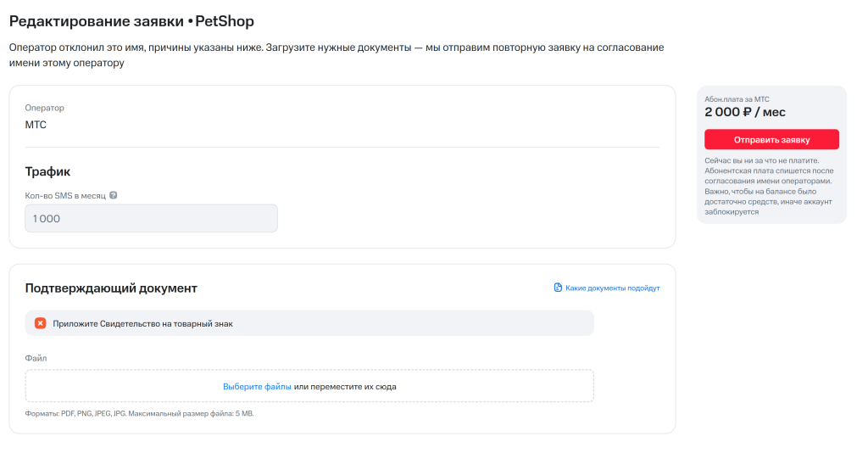
Task: Focus the SMS per month input field
Action: (x=151, y=218)
